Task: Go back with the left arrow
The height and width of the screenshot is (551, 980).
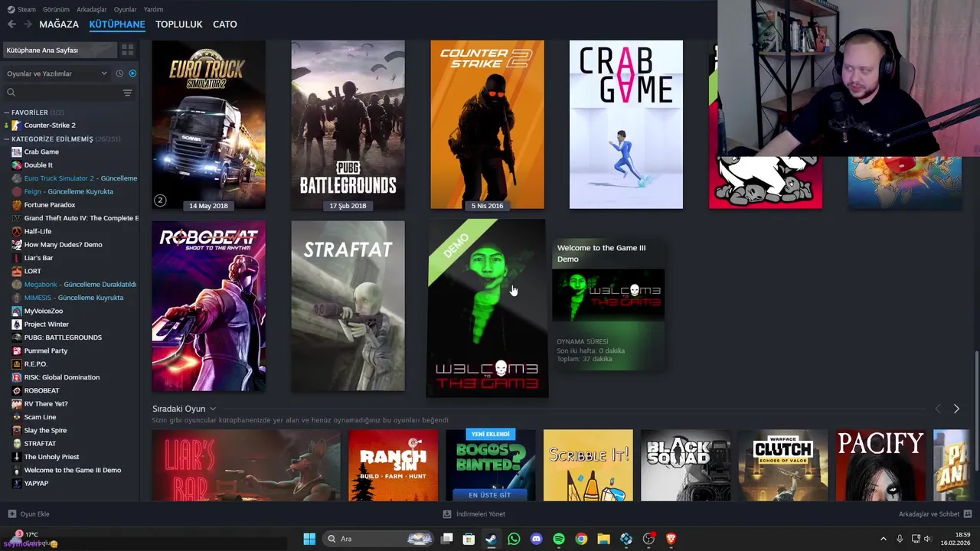Action: pyautogui.click(x=11, y=24)
